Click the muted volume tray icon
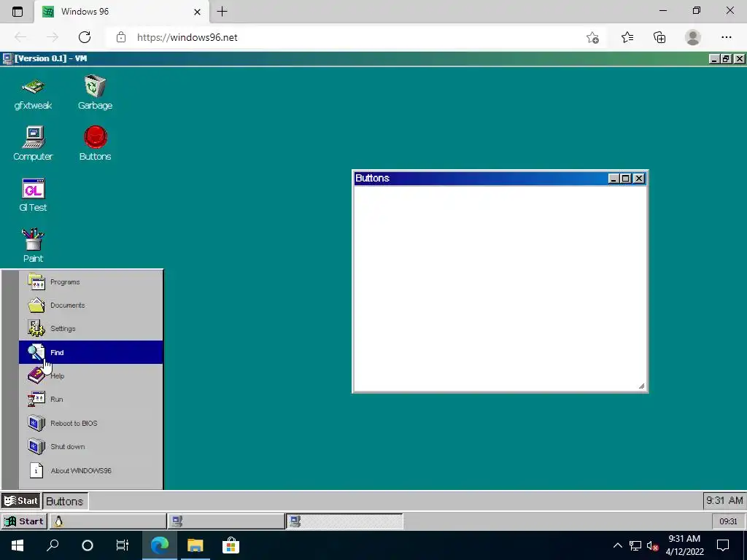 (x=653, y=545)
